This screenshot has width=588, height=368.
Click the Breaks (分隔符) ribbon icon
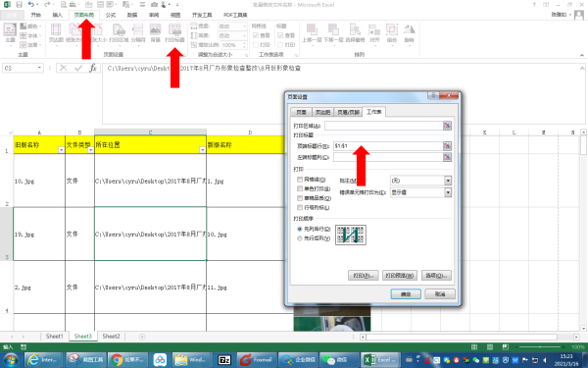[138, 33]
